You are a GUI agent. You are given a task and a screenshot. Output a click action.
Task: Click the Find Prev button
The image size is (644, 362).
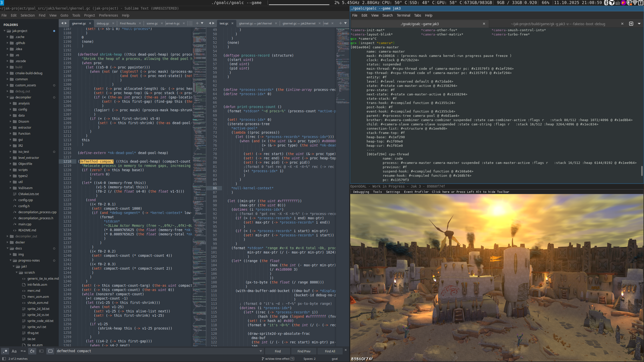(304, 351)
